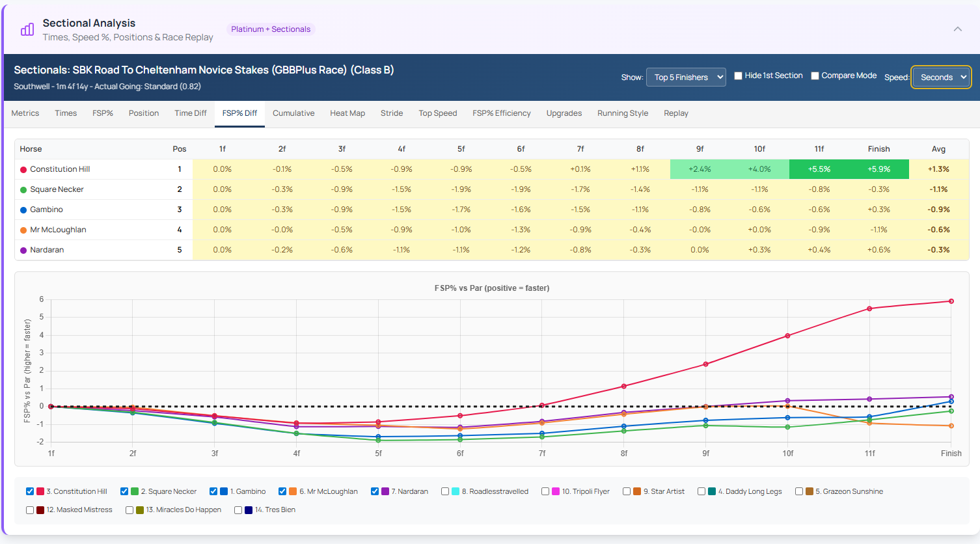View the FSP% Efficiency tab
This screenshot has width=980, height=544.
pyautogui.click(x=502, y=113)
